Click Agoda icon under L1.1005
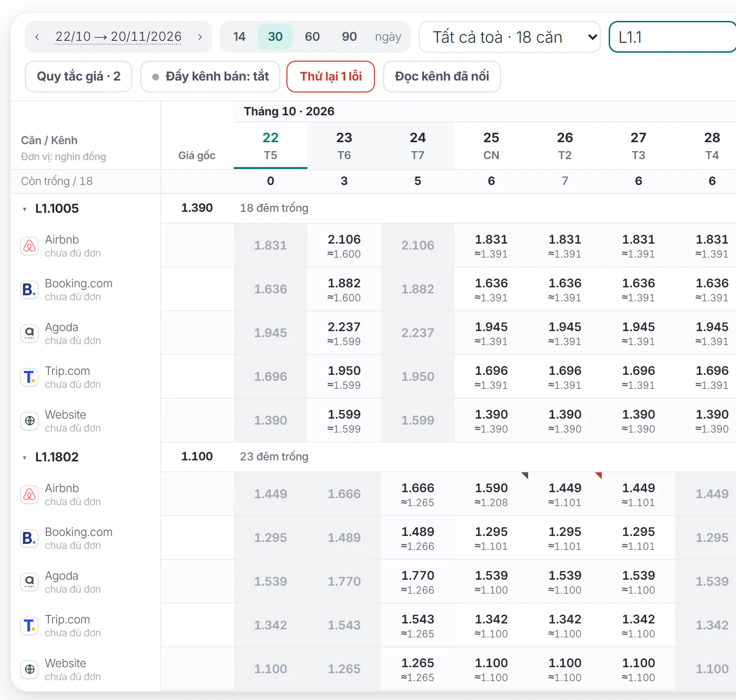736x700 pixels. point(29,334)
